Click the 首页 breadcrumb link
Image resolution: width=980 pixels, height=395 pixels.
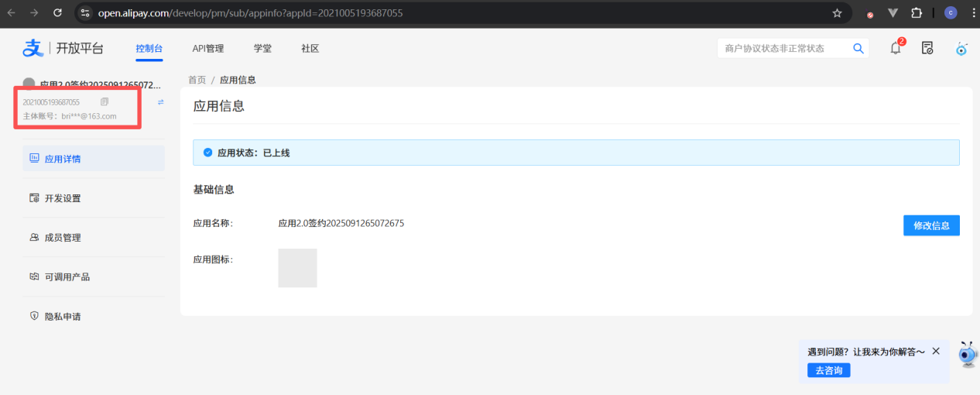point(197,80)
